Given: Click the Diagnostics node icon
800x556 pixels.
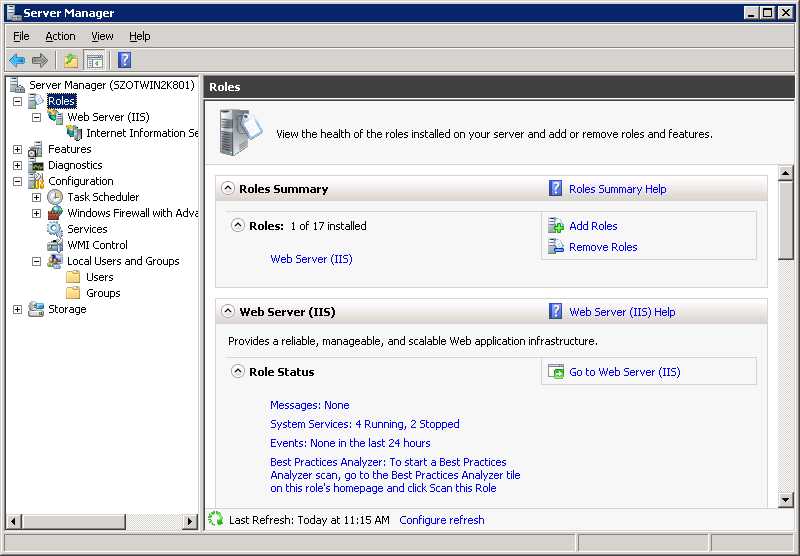Looking at the screenshot, I should pos(36,165).
